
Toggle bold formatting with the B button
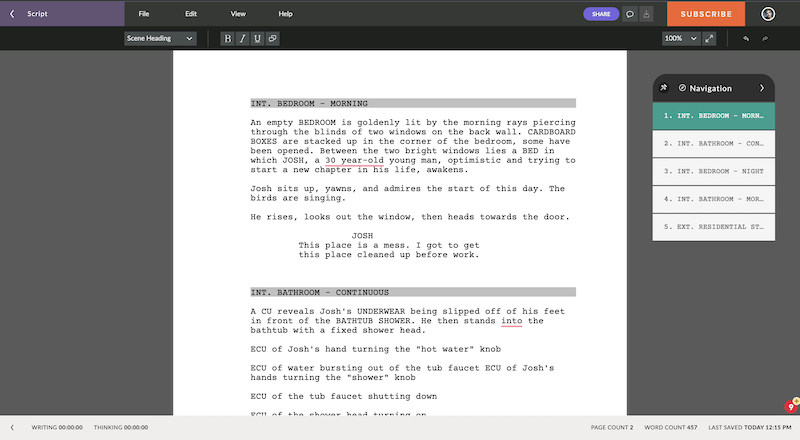(228, 38)
